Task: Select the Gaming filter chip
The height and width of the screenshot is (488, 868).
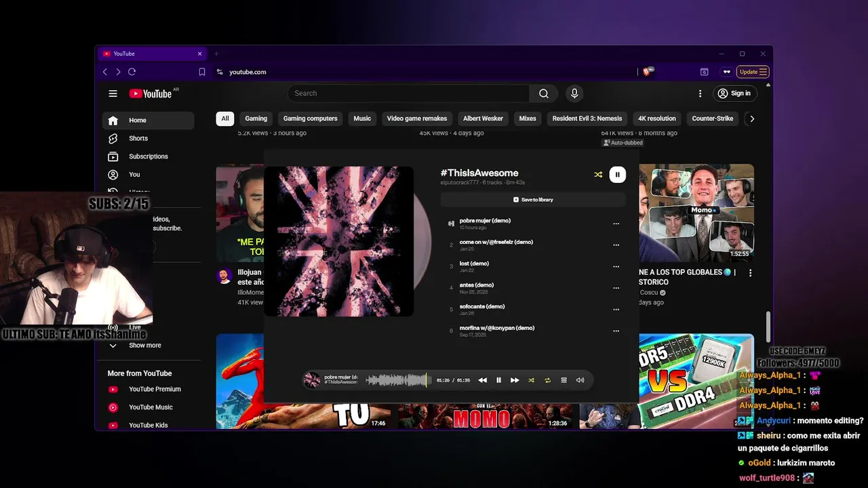Action: [x=256, y=119]
